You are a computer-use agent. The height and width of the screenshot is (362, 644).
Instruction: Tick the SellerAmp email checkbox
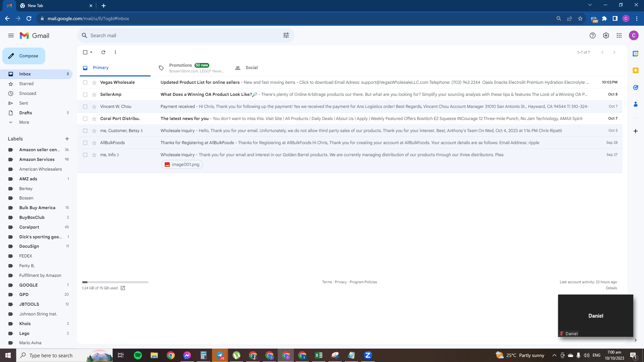85,95
